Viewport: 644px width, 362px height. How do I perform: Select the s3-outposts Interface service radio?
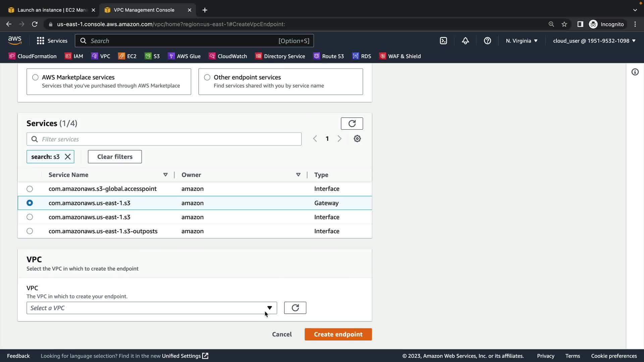(30, 231)
